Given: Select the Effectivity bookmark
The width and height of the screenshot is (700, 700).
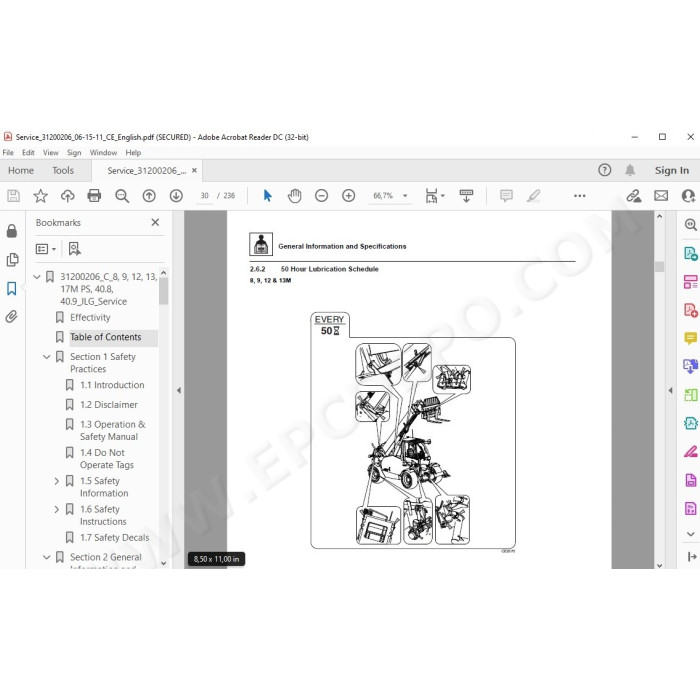Looking at the screenshot, I should [x=90, y=317].
